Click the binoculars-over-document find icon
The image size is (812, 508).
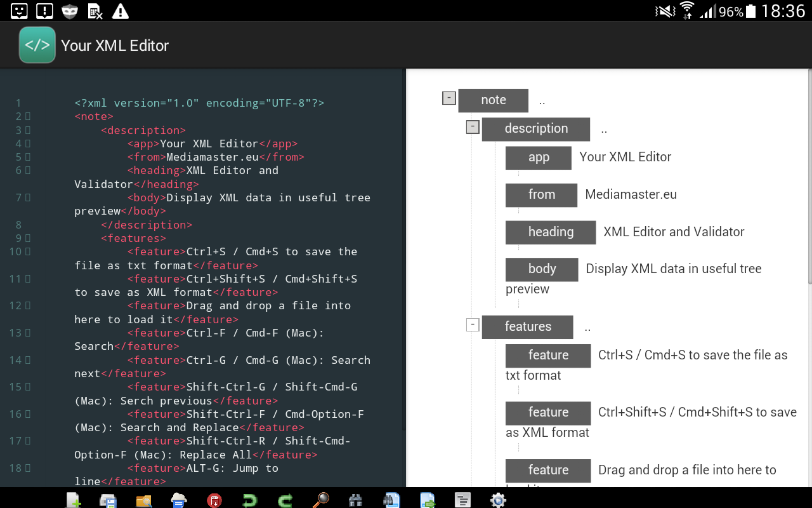point(391,500)
